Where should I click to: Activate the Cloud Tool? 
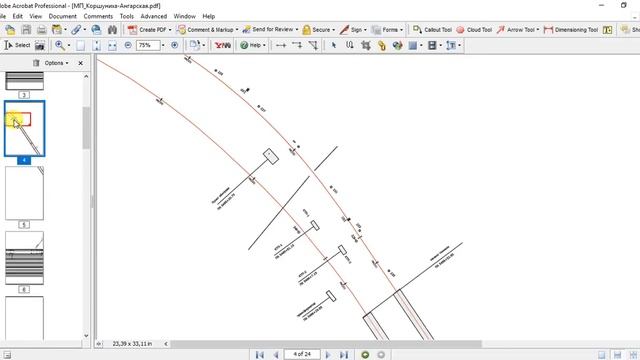click(474, 30)
